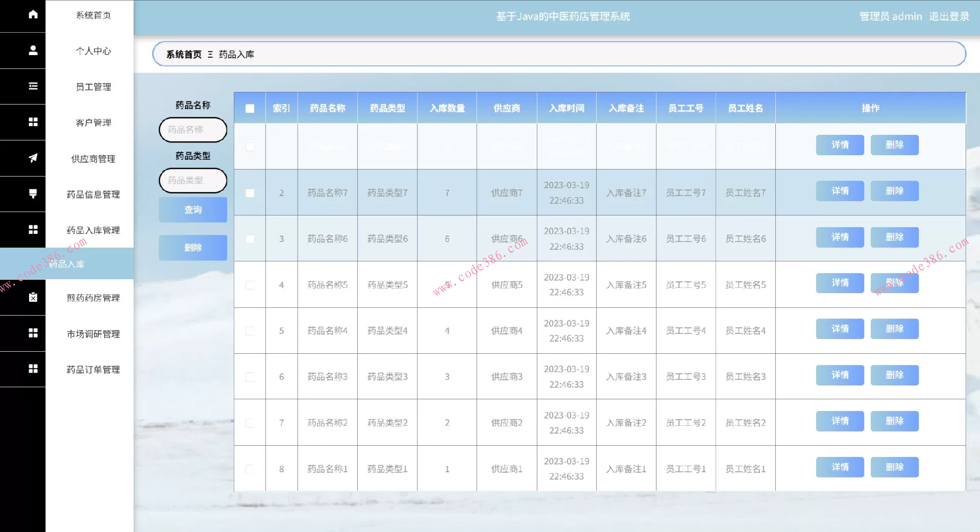
Task: Click the 查询 search button
Action: tap(193, 210)
